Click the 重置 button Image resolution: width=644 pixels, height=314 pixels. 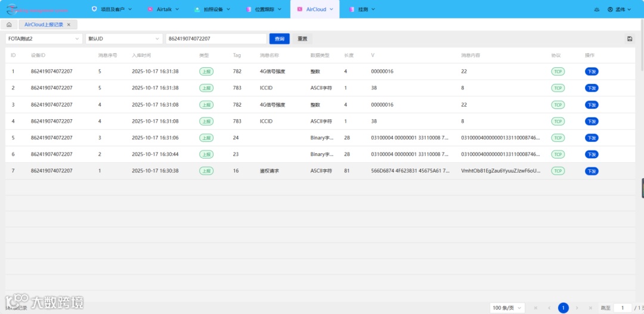[302, 39]
